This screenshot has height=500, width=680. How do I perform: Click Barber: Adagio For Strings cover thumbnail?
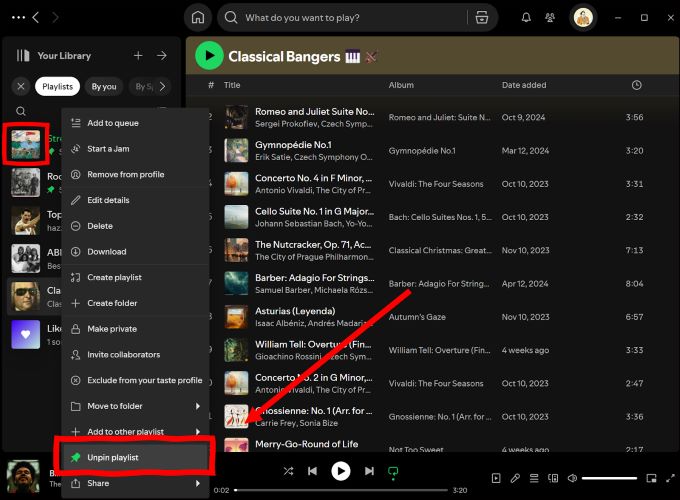236,284
